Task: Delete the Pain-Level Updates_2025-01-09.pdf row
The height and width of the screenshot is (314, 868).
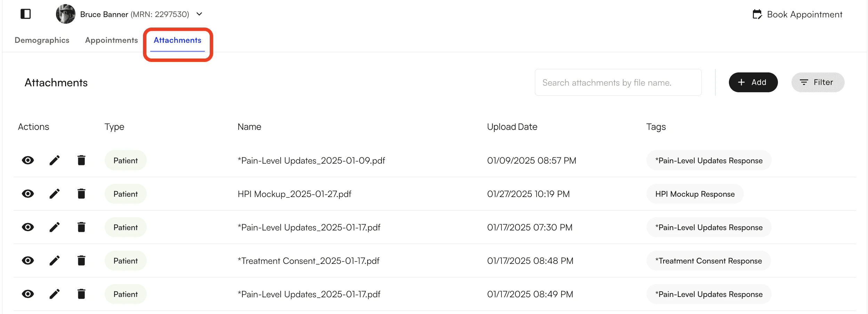Action: click(81, 160)
